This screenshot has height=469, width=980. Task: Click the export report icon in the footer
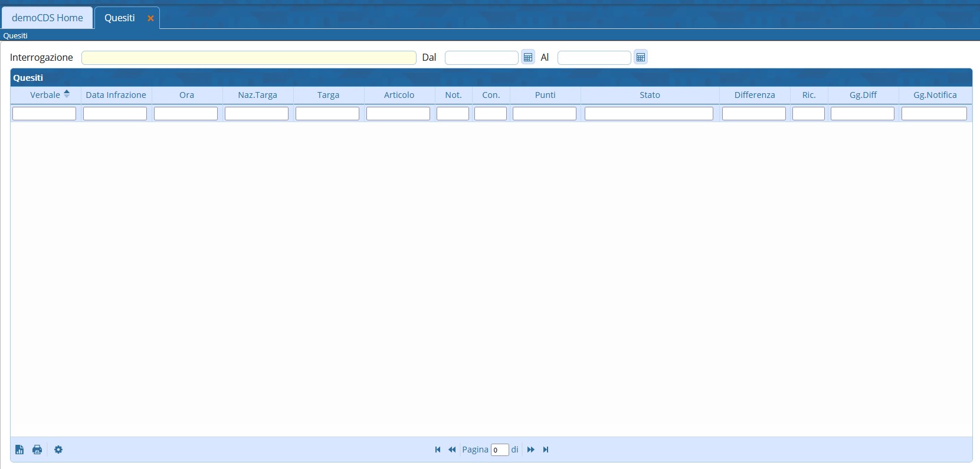click(19, 450)
